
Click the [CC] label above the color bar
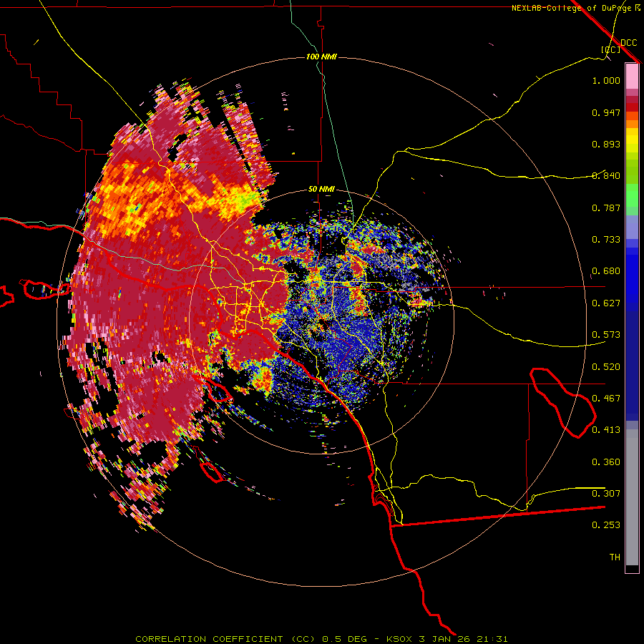tap(611, 49)
